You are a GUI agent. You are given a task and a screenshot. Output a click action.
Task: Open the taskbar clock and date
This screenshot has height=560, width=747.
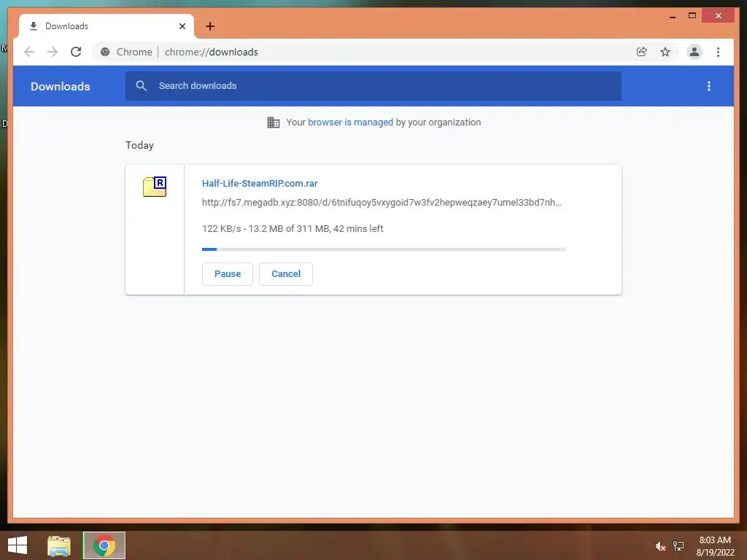(x=715, y=546)
